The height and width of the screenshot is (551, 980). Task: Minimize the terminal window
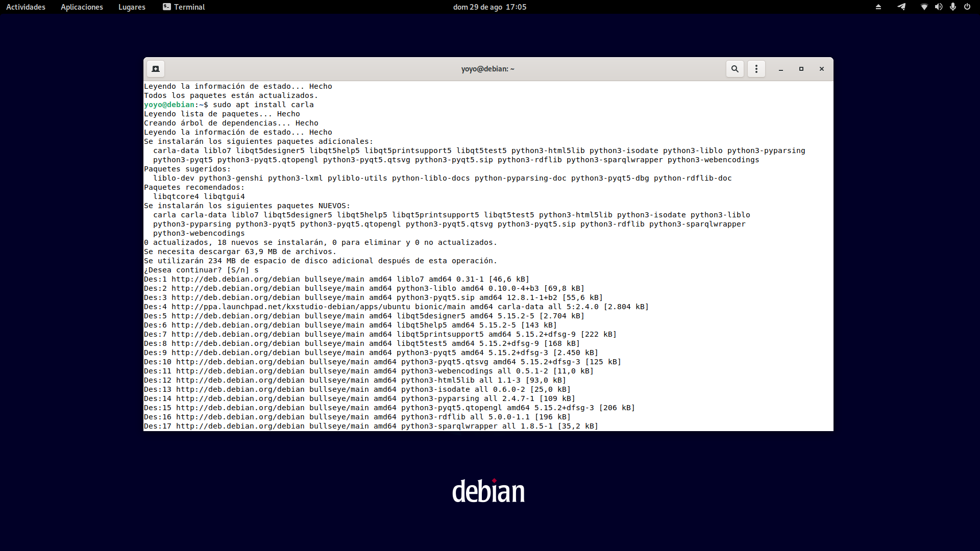point(781,69)
